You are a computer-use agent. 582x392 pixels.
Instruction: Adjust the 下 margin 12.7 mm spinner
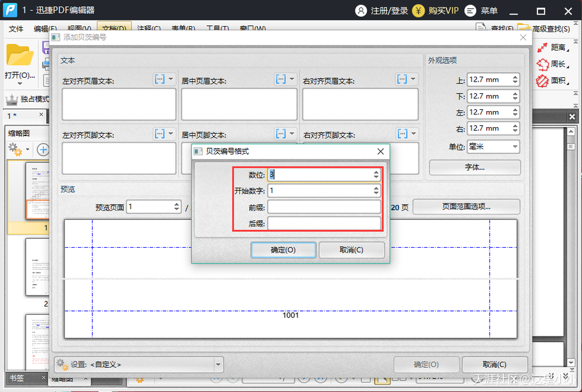click(x=515, y=96)
